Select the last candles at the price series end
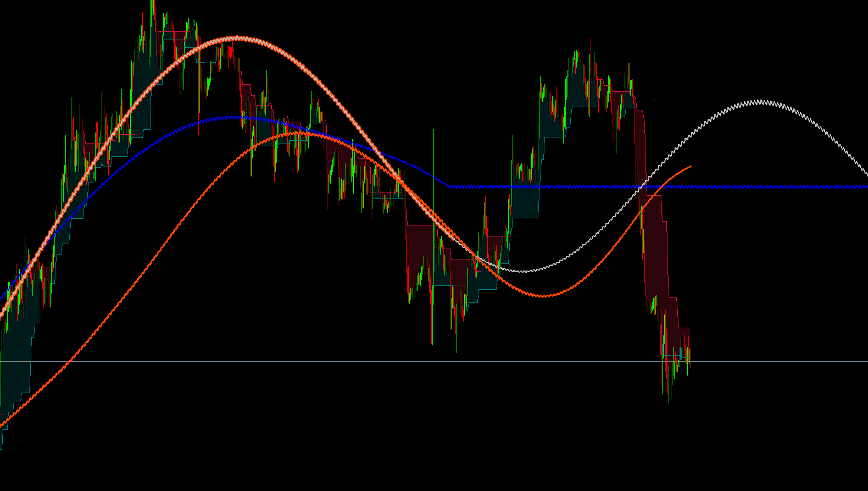The width and height of the screenshot is (868, 491). coord(687,355)
